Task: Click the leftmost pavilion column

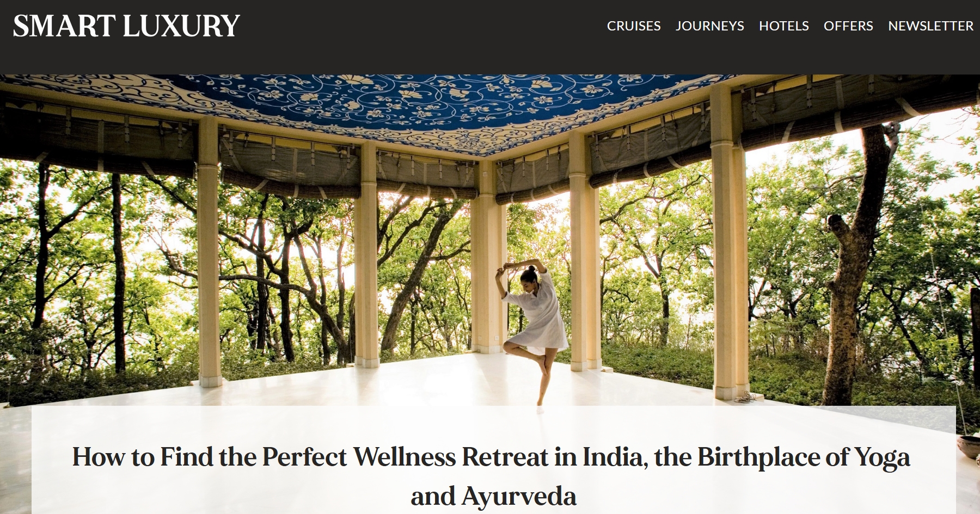Action: point(209,250)
